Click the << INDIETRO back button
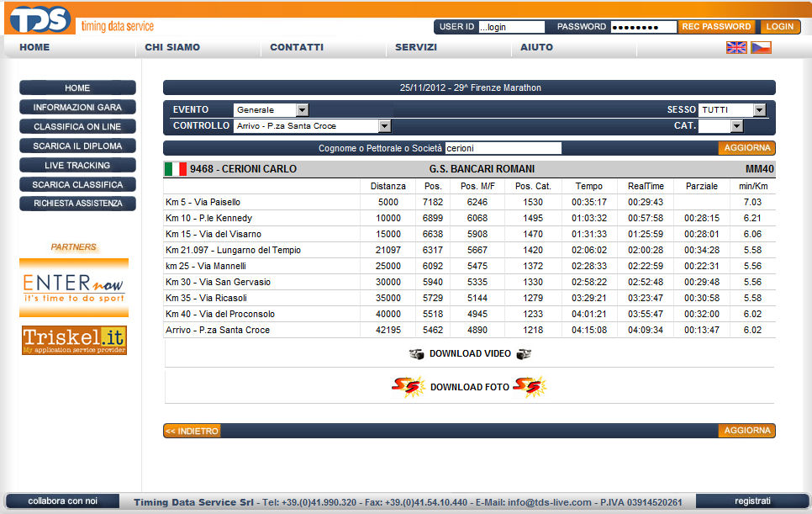 (192, 431)
